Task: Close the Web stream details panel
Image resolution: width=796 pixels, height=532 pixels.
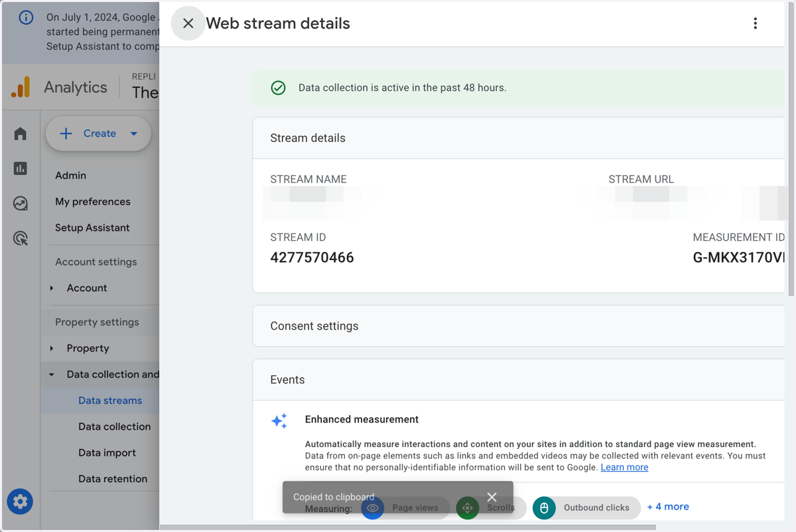Action: (188, 23)
